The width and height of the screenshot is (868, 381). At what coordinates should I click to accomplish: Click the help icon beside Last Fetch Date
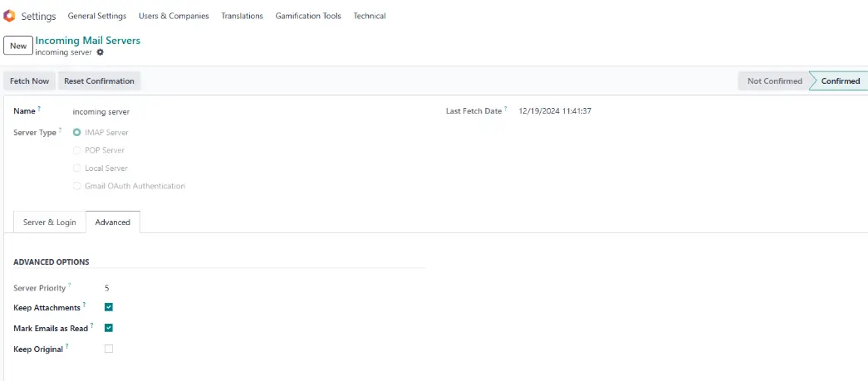coord(505,109)
